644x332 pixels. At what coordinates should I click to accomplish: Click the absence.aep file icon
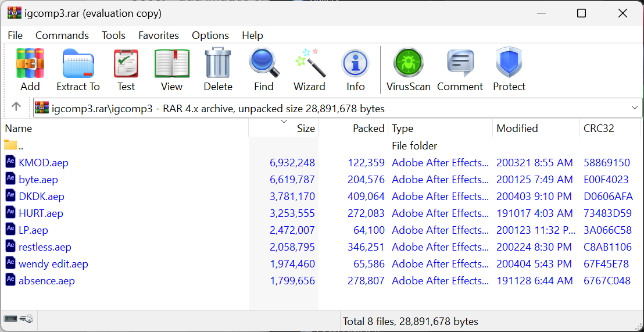(10, 280)
